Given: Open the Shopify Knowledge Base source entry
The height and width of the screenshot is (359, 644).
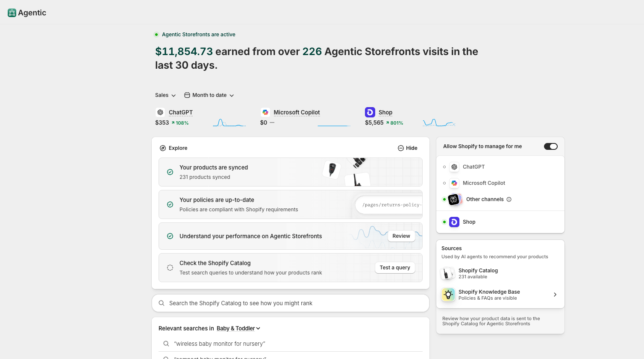Looking at the screenshot, I should click(x=500, y=295).
